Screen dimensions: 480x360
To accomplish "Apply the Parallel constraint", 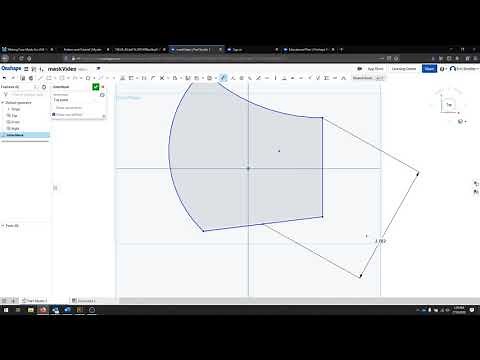I will point(250,78).
